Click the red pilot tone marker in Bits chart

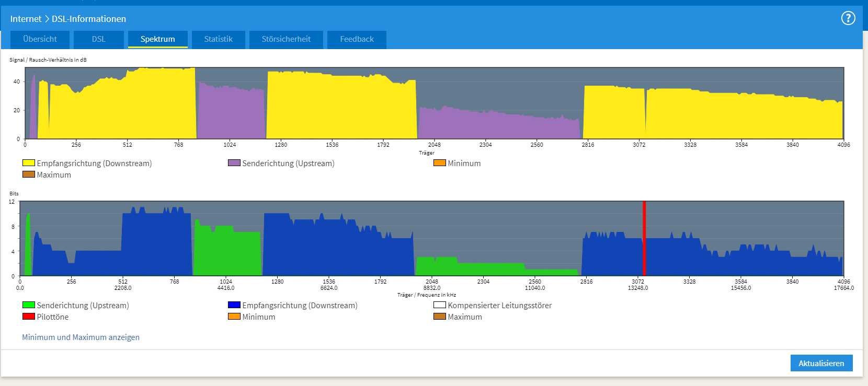point(644,238)
